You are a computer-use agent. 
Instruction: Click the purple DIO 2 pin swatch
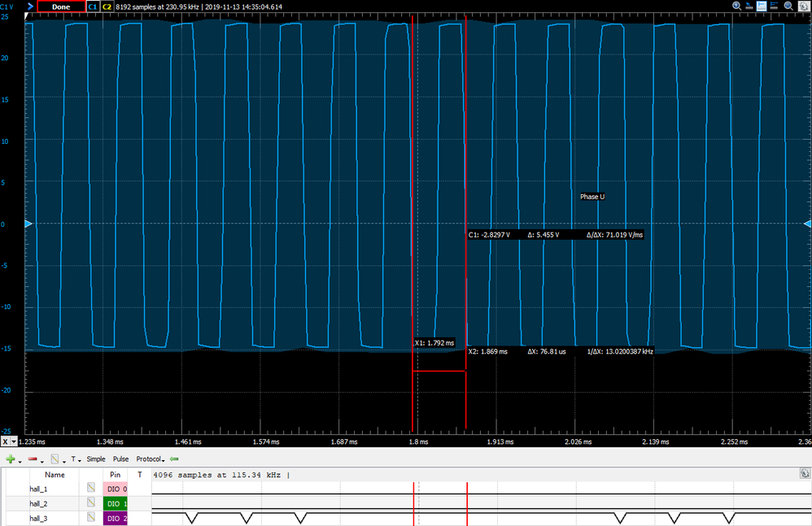115,518
